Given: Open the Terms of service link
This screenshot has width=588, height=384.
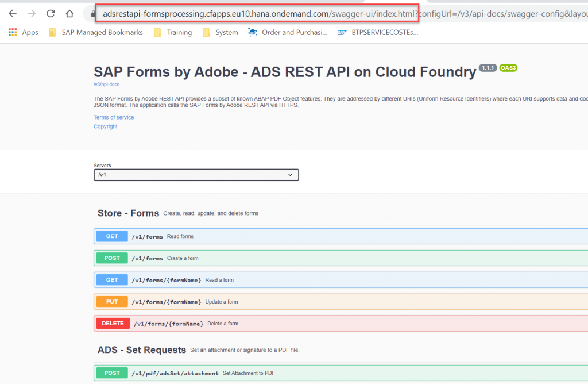Looking at the screenshot, I should (x=114, y=117).
